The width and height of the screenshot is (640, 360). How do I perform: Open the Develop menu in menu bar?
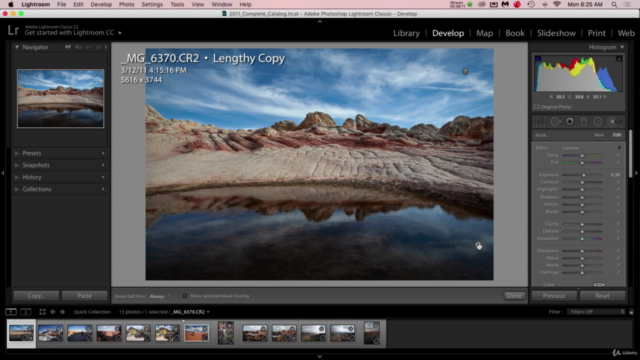101,4
